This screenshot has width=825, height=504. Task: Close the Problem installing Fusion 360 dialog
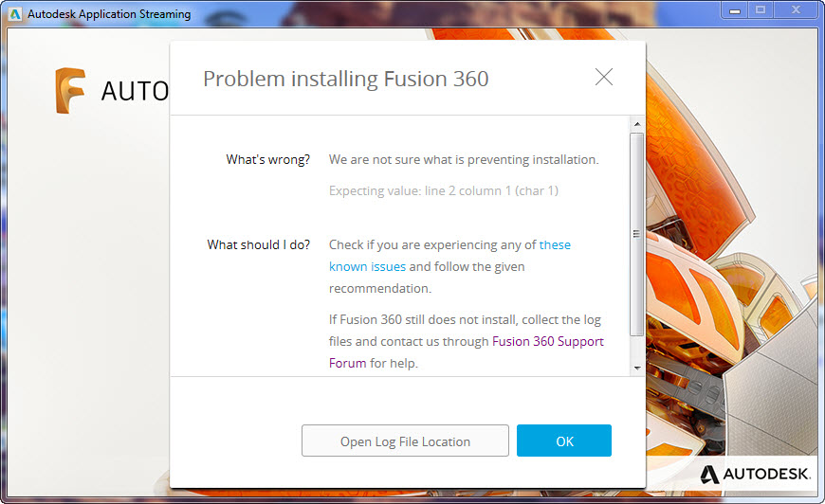coord(604,78)
